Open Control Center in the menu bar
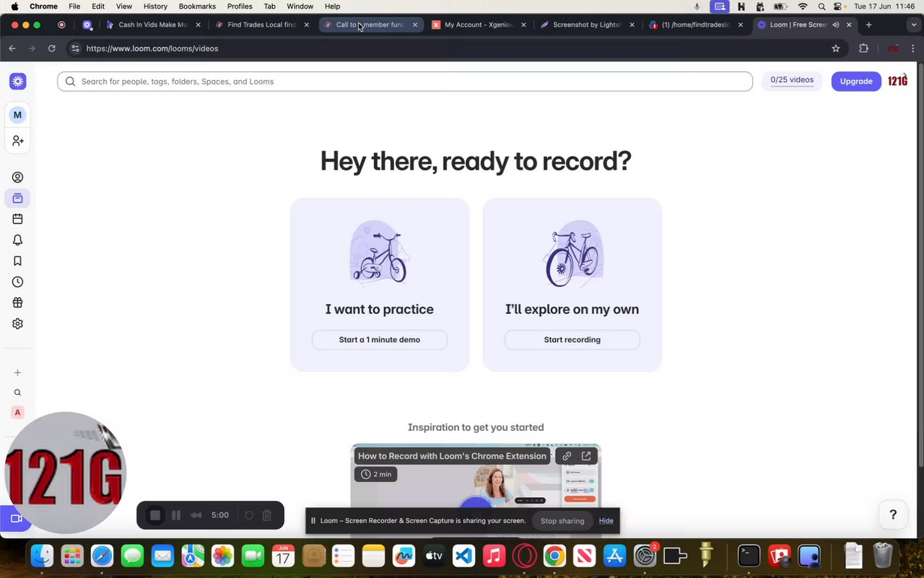This screenshot has width=924, height=578. pyautogui.click(x=837, y=6)
